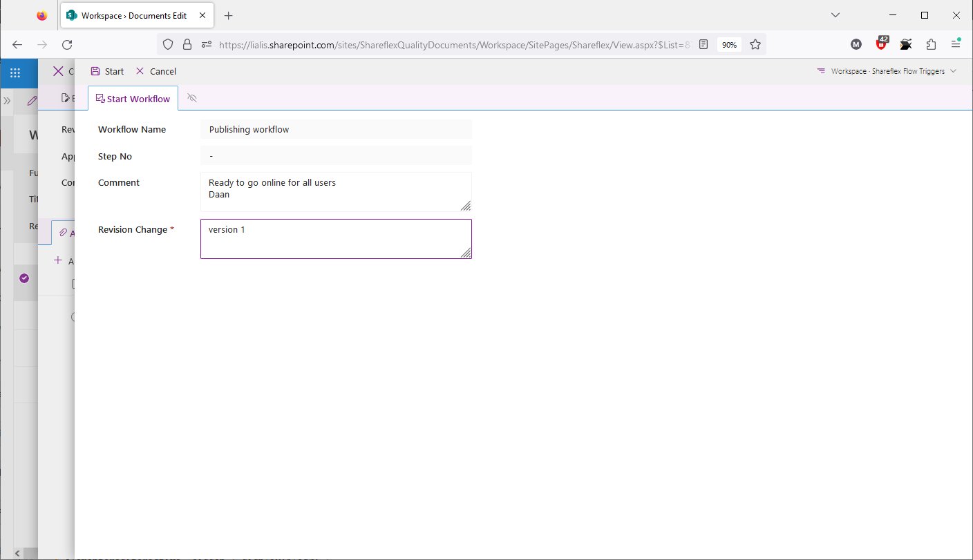973x560 pixels.
Task: Expand the left navigation pane chevrons
Action: (x=8, y=101)
